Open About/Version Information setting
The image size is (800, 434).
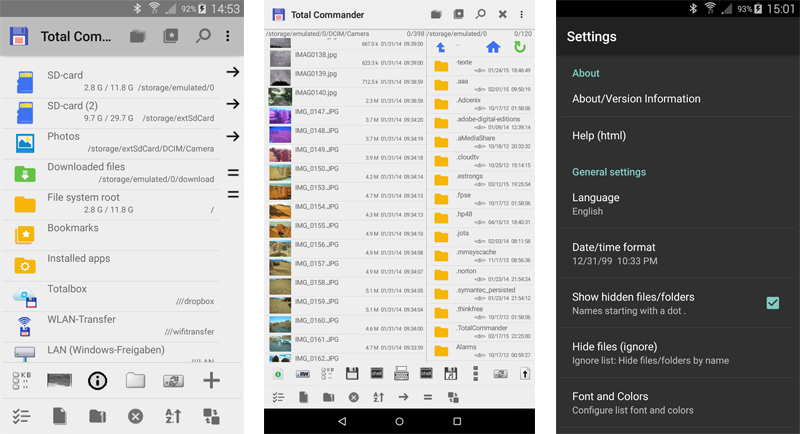click(678, 99)
